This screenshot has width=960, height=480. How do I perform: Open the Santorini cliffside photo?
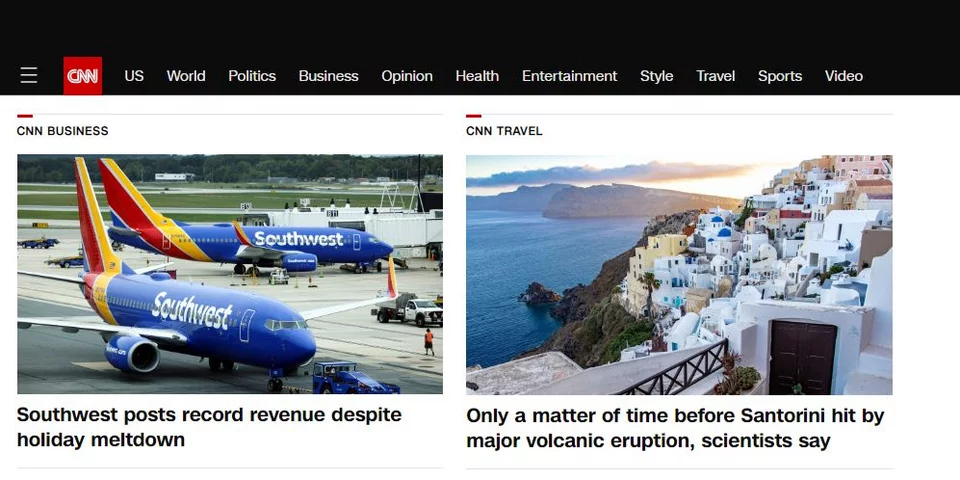(x=679, y=274)
